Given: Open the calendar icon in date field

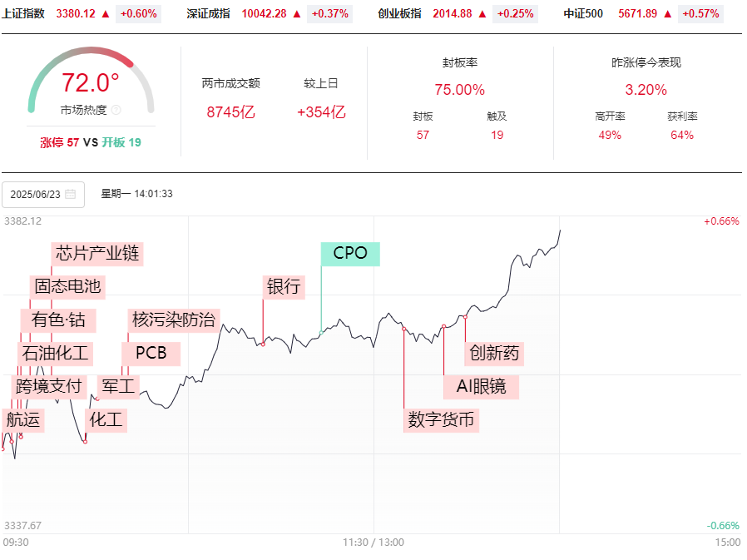Looking at the screenshot, I should [71, 194].
